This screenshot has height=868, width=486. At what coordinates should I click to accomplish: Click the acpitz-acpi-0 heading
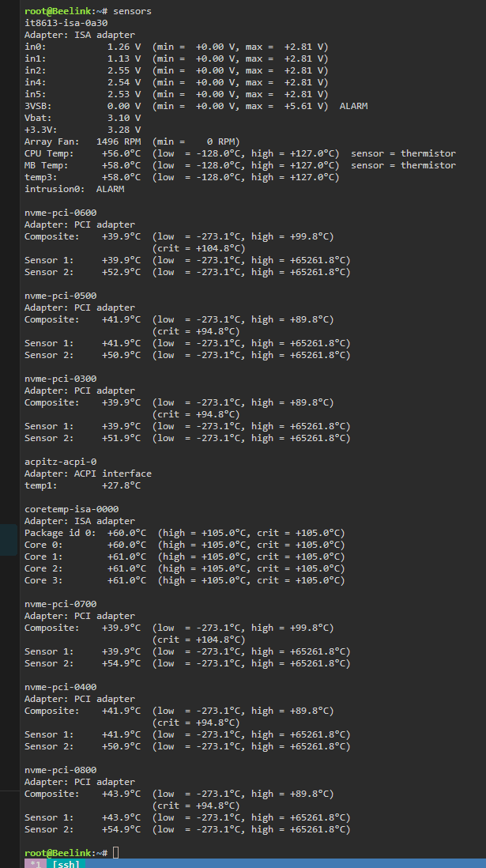60,462
